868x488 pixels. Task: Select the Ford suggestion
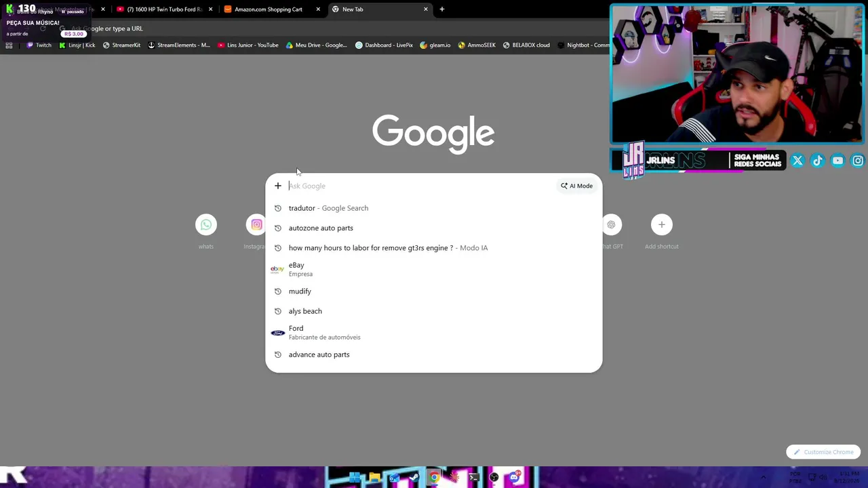coord(434,332)
